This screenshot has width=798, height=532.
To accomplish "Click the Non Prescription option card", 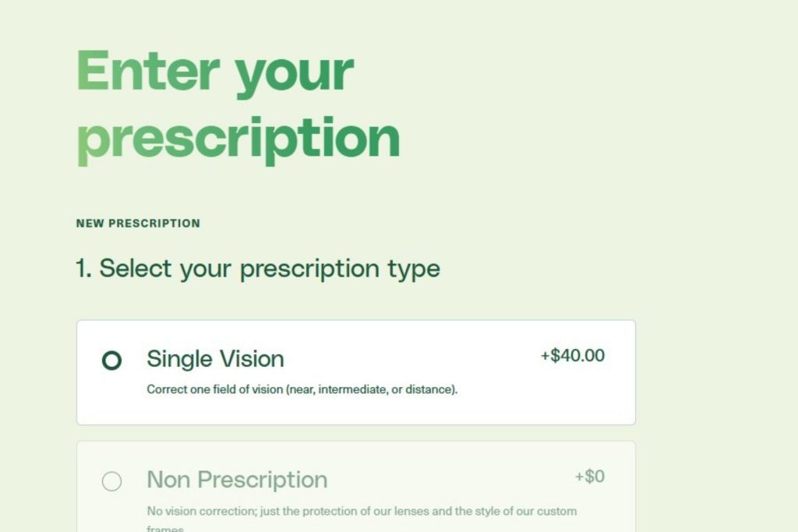I will [355, 489].
